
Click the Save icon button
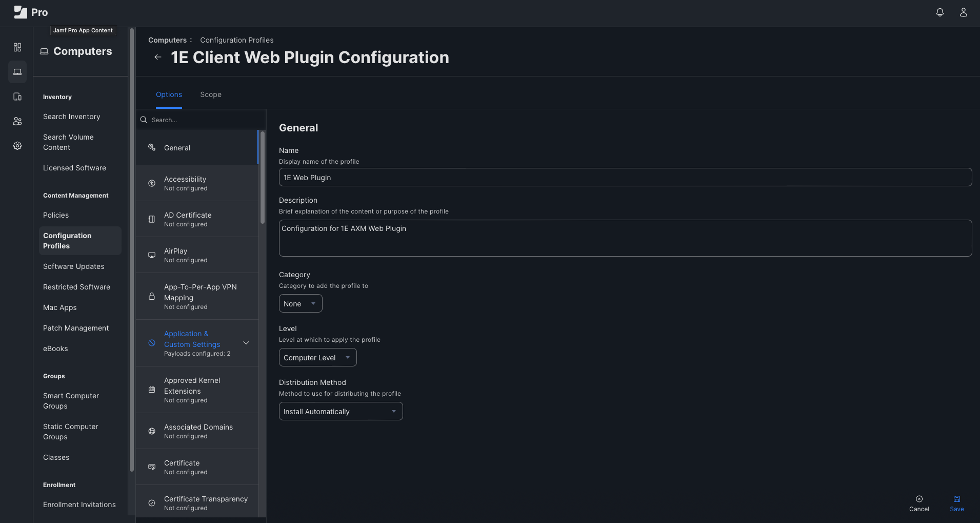[x=956, y=503]
